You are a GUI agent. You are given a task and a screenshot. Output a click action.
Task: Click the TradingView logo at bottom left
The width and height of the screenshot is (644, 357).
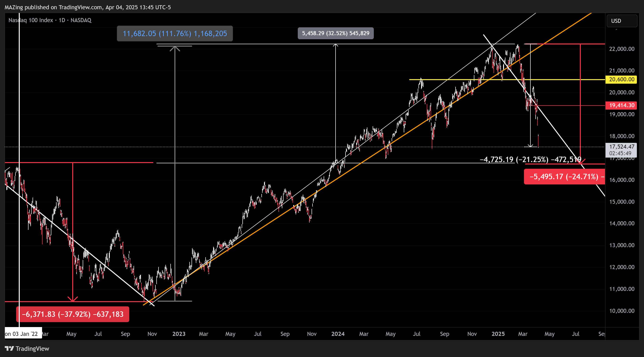click(27, 348)
